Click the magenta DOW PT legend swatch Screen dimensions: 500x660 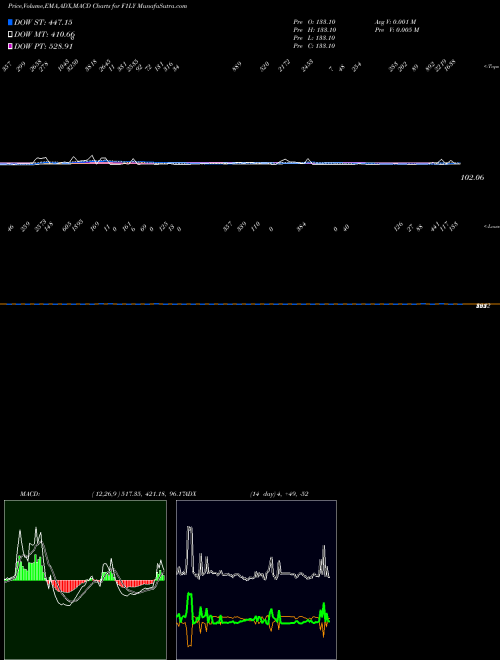(10, 46)
